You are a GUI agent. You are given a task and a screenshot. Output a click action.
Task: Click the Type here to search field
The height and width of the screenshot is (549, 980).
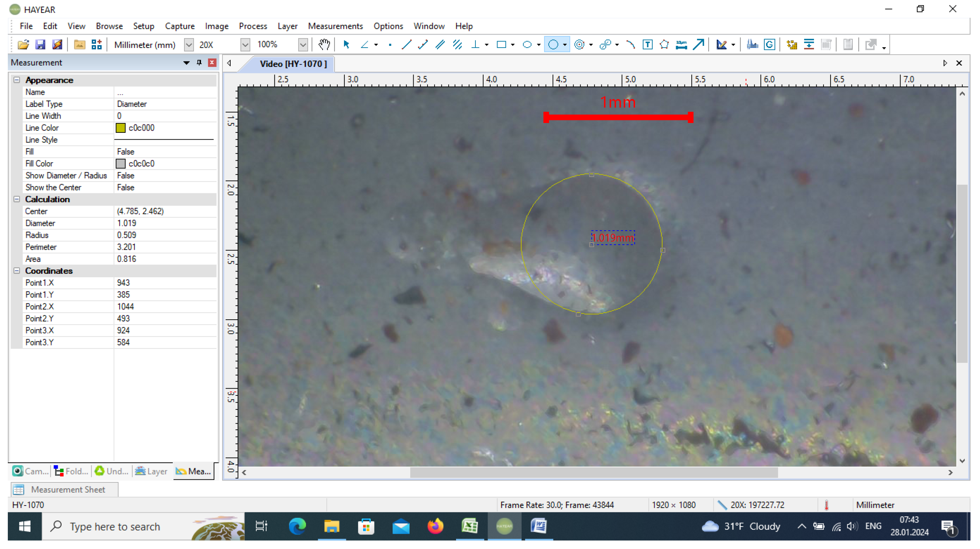(114, 527)
